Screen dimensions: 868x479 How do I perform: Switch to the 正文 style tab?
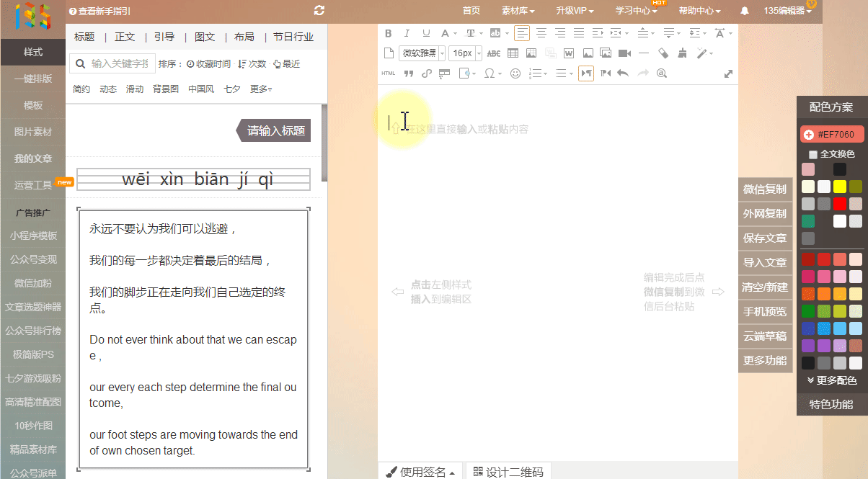click(x=125, y=37)
